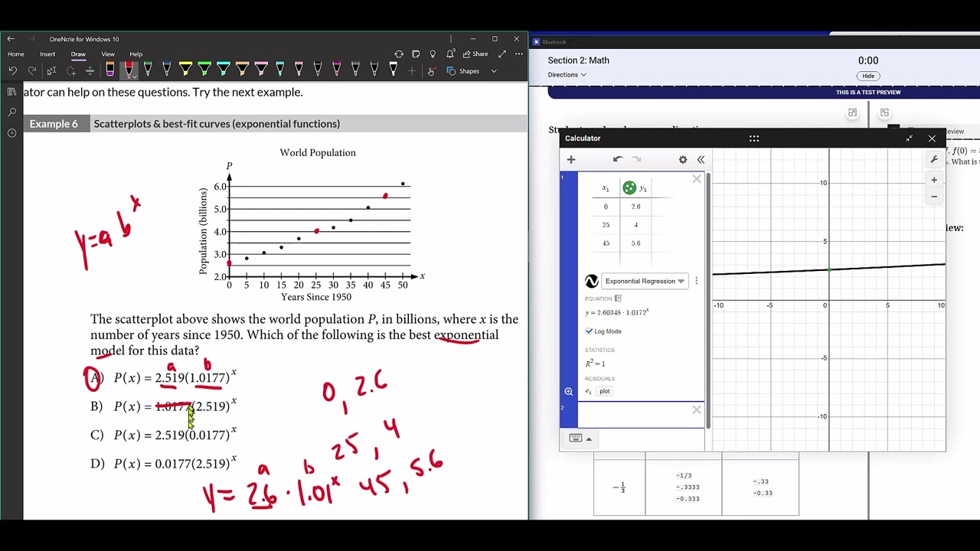980x551 pixels.
Task: Open the Insert tab
Action: point(47,54)
